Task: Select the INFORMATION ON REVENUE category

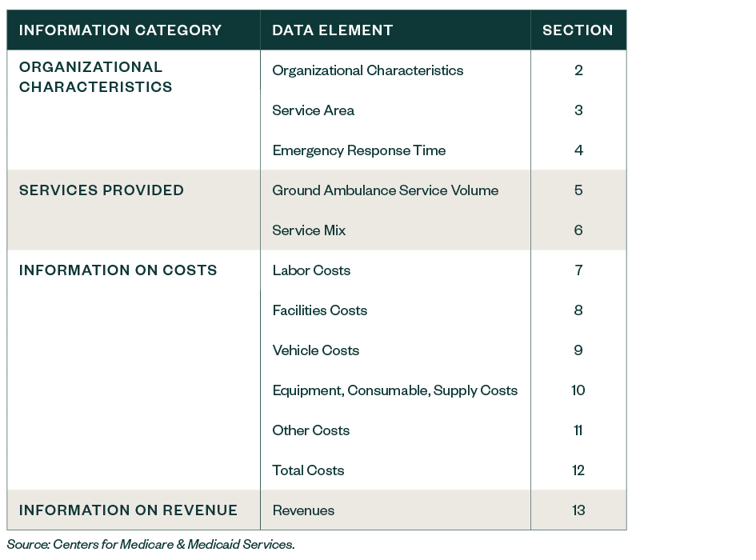Action: coord(116,510)
